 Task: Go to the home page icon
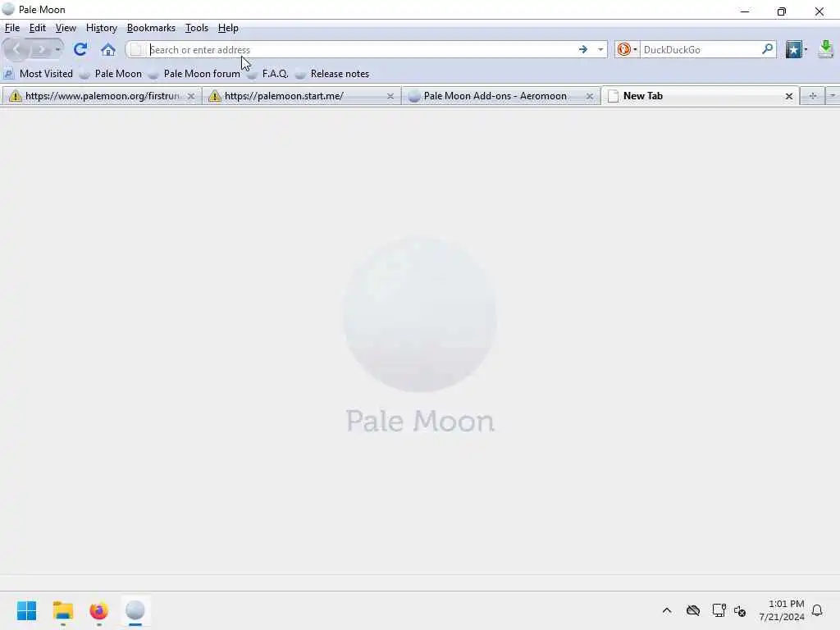(x=108, y=50)
